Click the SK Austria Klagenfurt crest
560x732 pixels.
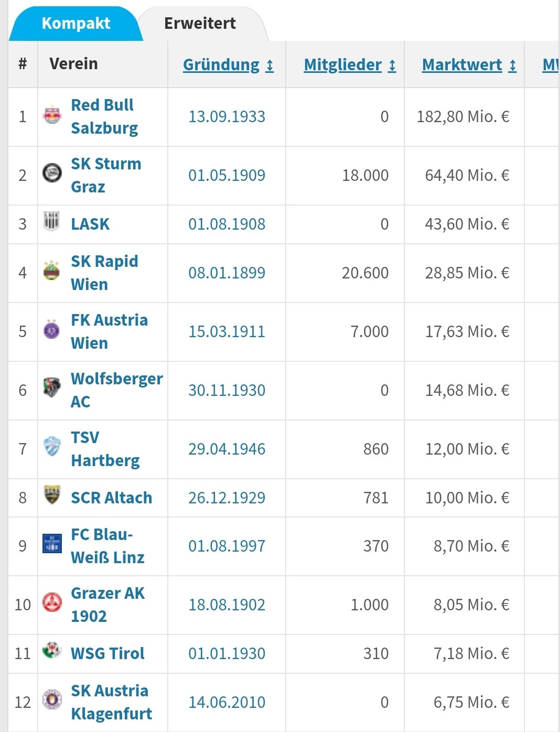point(52,700)
